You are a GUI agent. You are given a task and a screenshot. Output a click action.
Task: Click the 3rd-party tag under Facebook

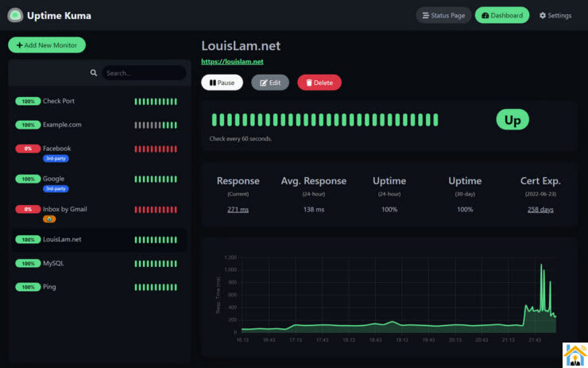tap(56, 158)
